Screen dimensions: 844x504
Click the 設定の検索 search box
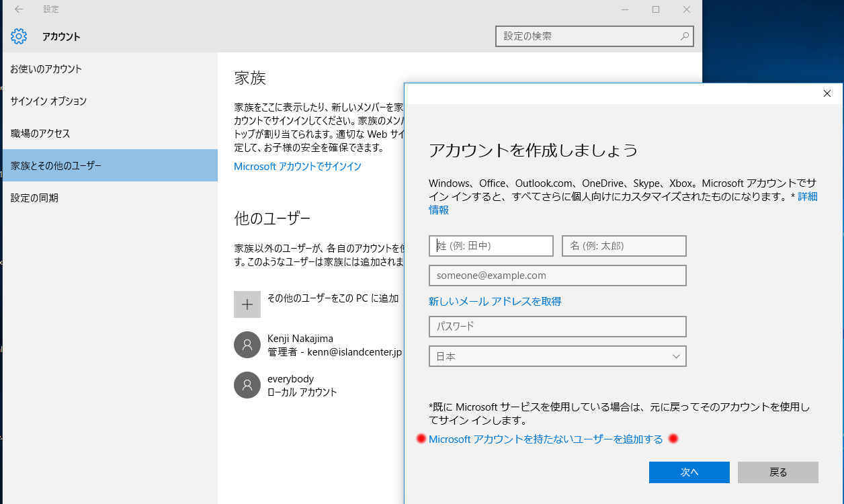coord(595,36)
